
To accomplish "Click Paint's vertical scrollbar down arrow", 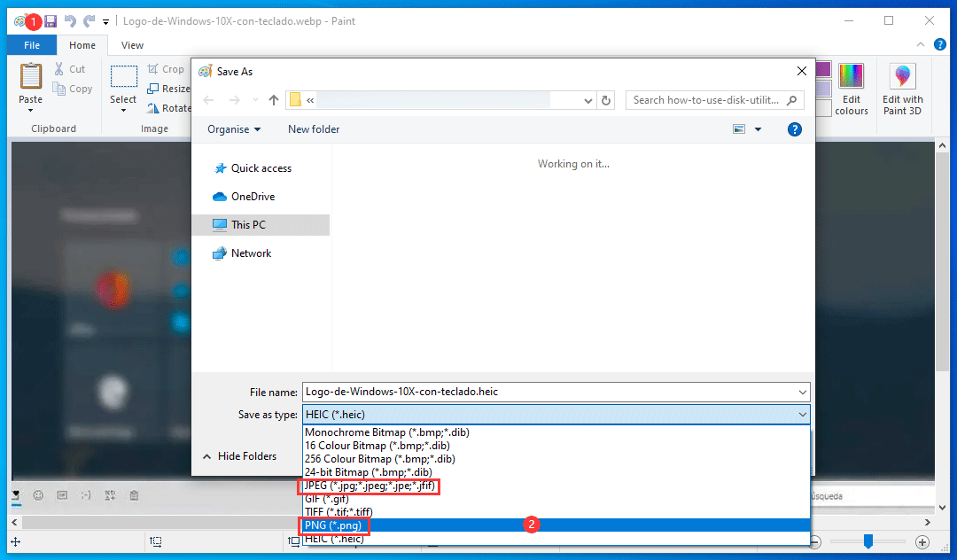I will pos(942,508).
